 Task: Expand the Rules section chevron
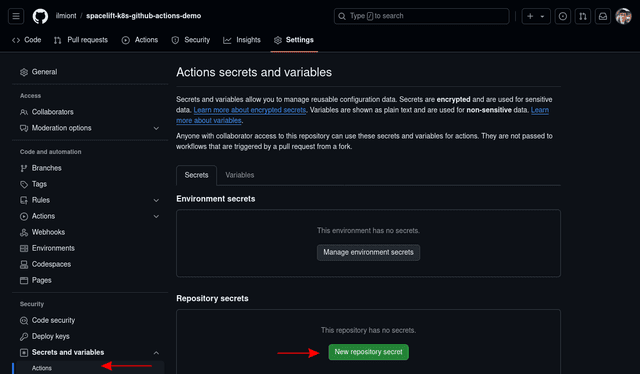coord(156,200)
